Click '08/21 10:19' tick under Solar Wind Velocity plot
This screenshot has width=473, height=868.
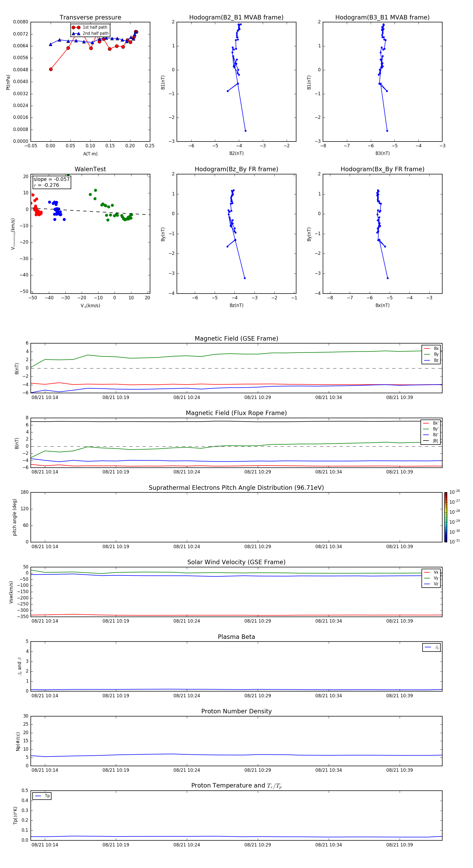pyautogui.click(x=115, y=621)
